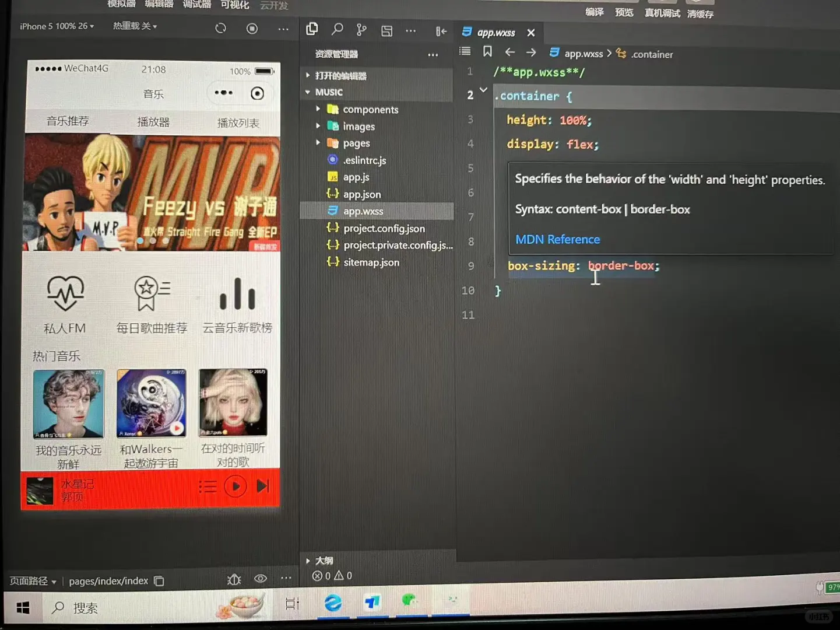Toggle the eye preview icon in bottom bar
Screen dimensions: 840x630
click(261, 579)
